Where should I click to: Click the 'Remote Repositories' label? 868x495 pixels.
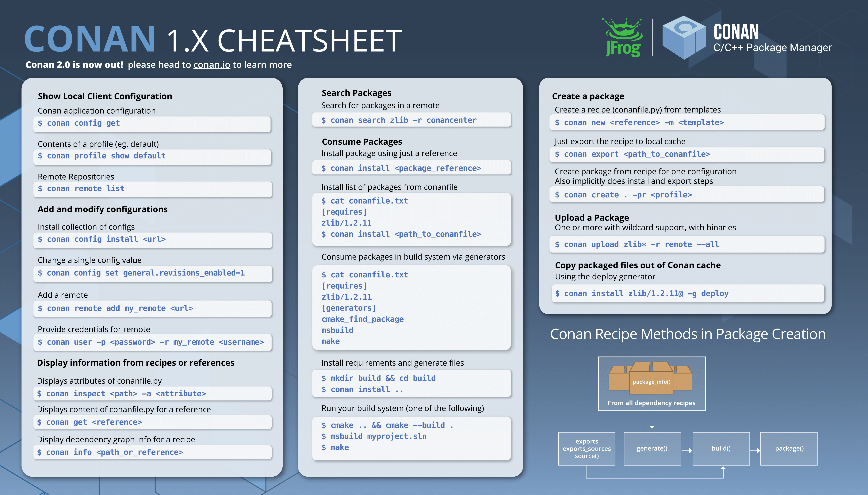[x=76, y=177]
